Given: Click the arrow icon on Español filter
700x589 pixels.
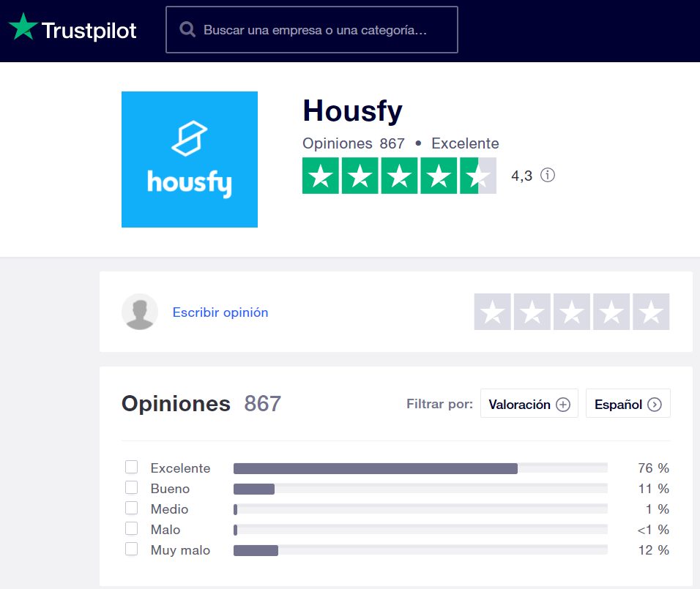Looking at the screenshot, I should [655, 405].
